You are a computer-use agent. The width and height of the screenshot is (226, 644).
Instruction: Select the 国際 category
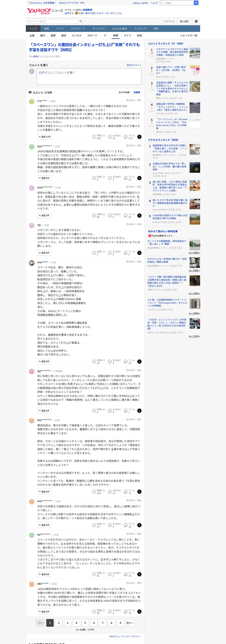tap(53, 36)
